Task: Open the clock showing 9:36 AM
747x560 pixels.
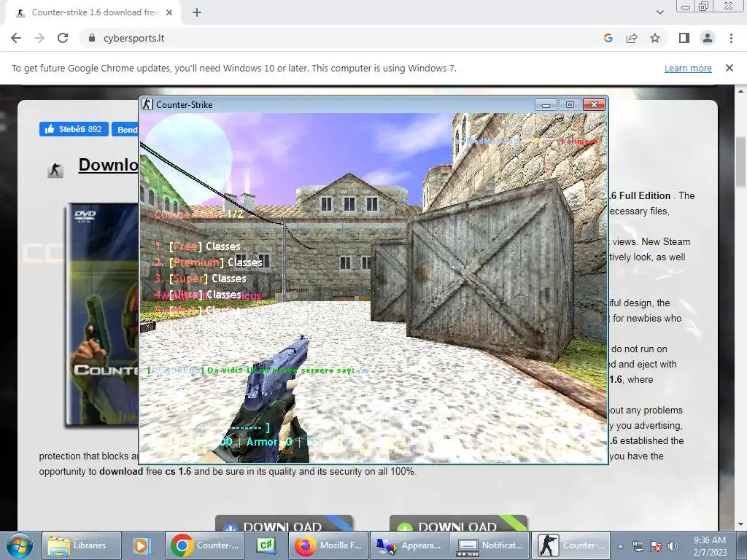Action: tap(710, 546)
